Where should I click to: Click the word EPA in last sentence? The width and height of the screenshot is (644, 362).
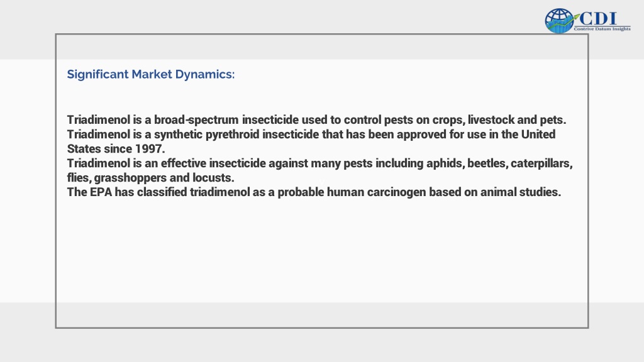pos(101,192)
